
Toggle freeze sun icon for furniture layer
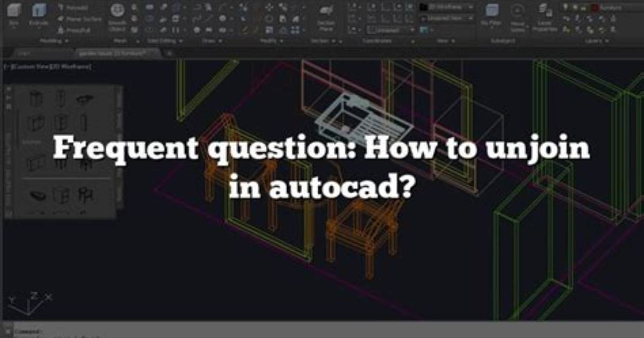[575, 8]
